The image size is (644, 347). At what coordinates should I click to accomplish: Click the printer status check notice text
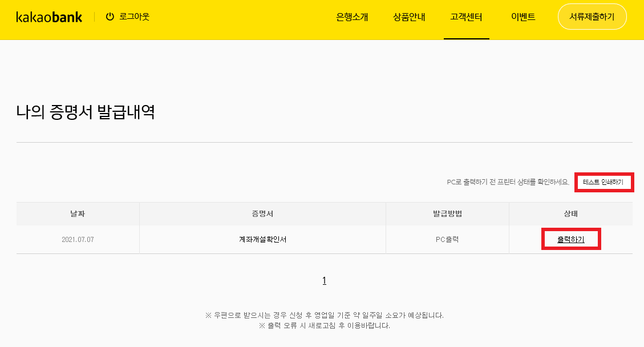(508, 182)
